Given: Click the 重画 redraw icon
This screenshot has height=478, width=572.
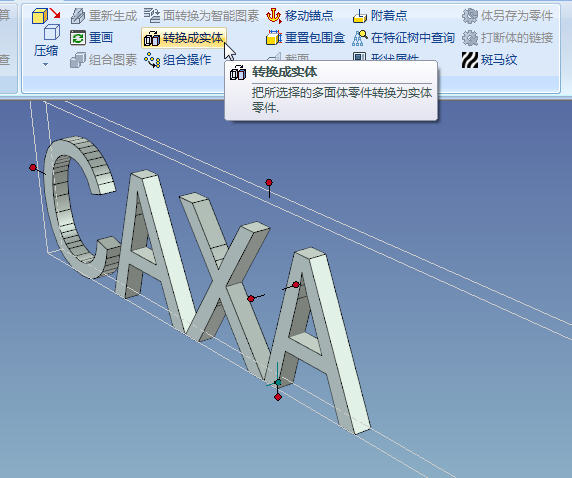Looking at the screenshot, I should [78, 38].
